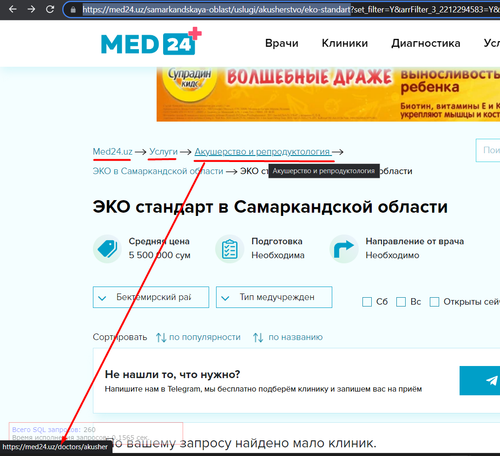500x456 pixels.
Task: Click sort arrows icon beside по популярности
Action: tap(161, 337)
